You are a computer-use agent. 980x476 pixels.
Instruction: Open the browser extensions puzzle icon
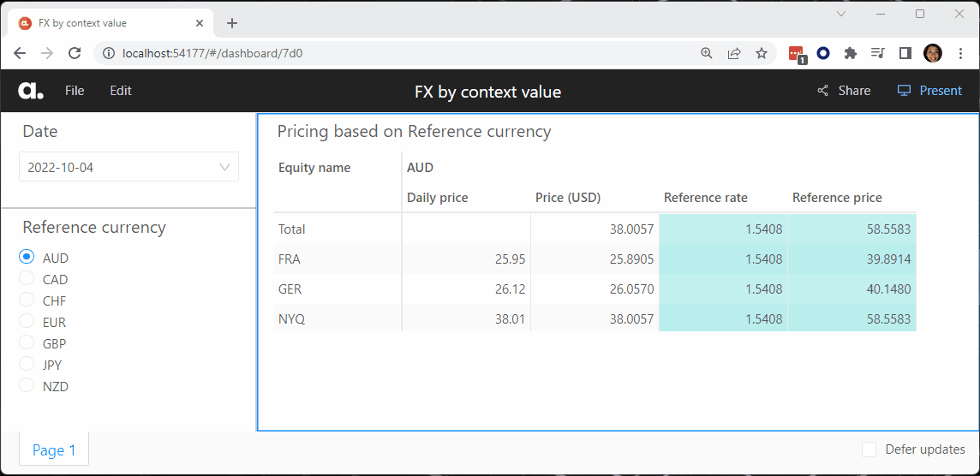pos(850,53)
